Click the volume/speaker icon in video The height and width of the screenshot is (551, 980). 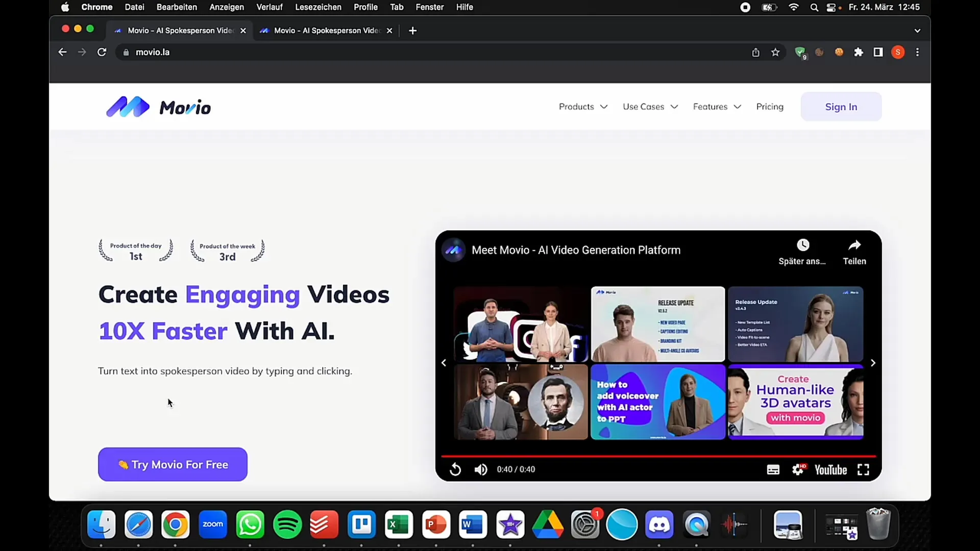pos(480,469)
